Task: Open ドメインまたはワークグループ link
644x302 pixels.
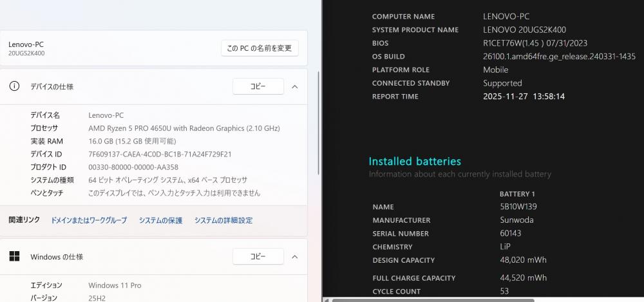Action: click(x=89, y=220)
